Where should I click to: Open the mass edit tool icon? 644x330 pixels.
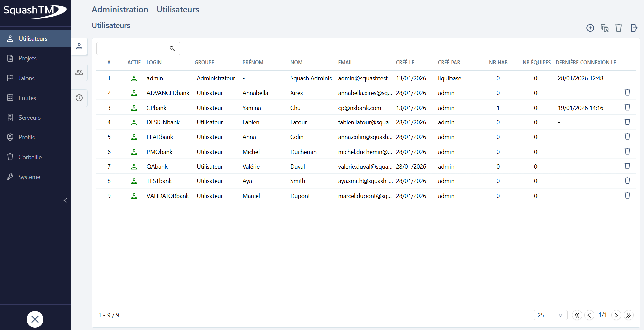coord(605,28)
